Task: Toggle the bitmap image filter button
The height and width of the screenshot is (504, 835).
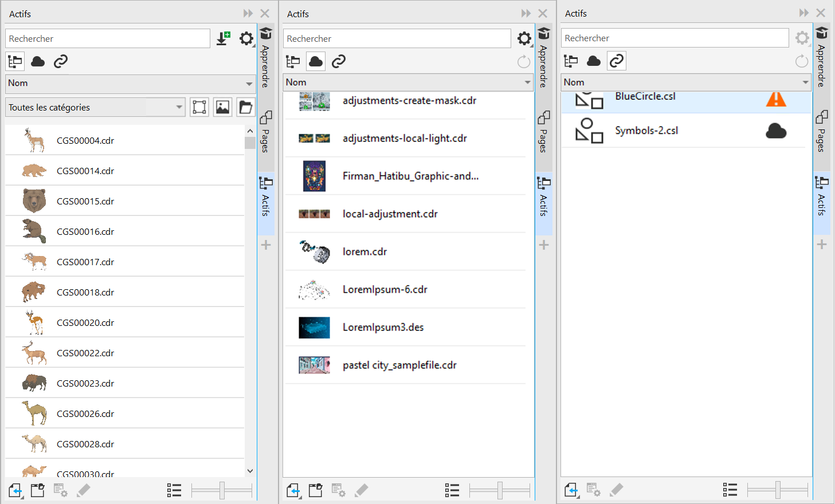Action: click(222, 107)
